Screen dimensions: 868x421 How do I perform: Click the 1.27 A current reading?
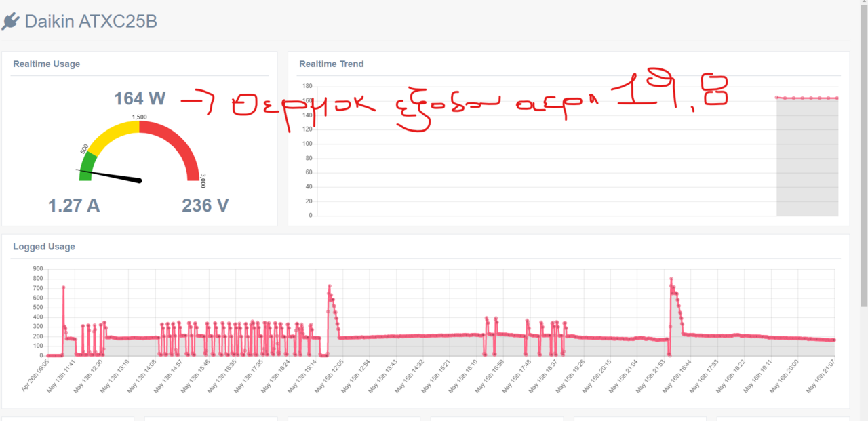pos(74,205)
